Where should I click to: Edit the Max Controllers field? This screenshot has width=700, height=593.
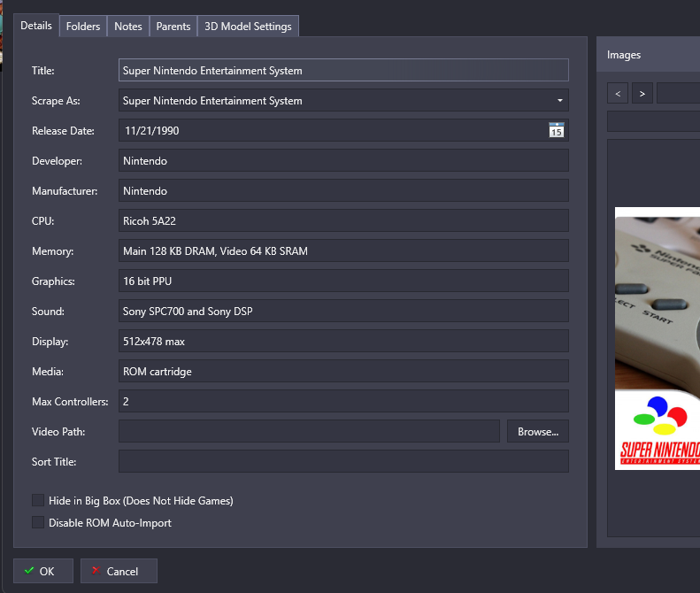click(x=343, y=402)
